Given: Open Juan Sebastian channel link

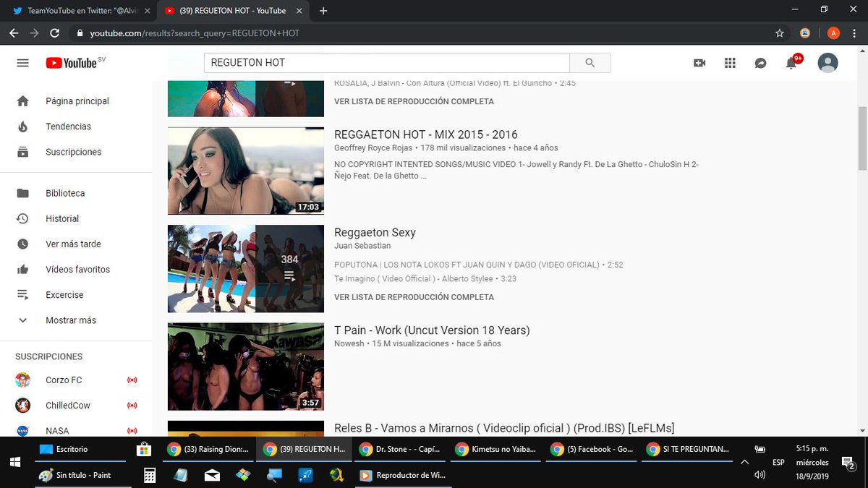Looking at the screenshot, I should click(362, 246).
